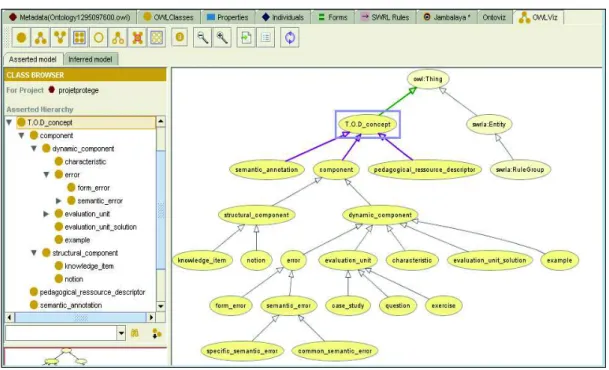Select the swrla:Entity graph node
The image size is (609, 370).
(x=489, y=124)
